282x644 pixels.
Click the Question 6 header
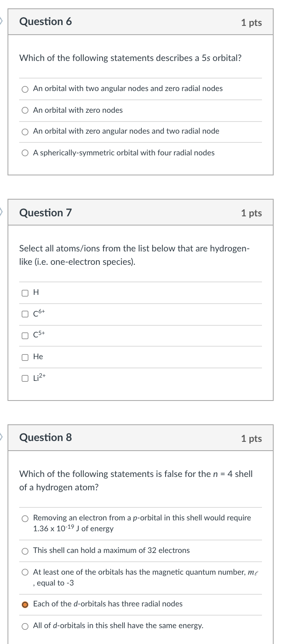tap(46, 22)
